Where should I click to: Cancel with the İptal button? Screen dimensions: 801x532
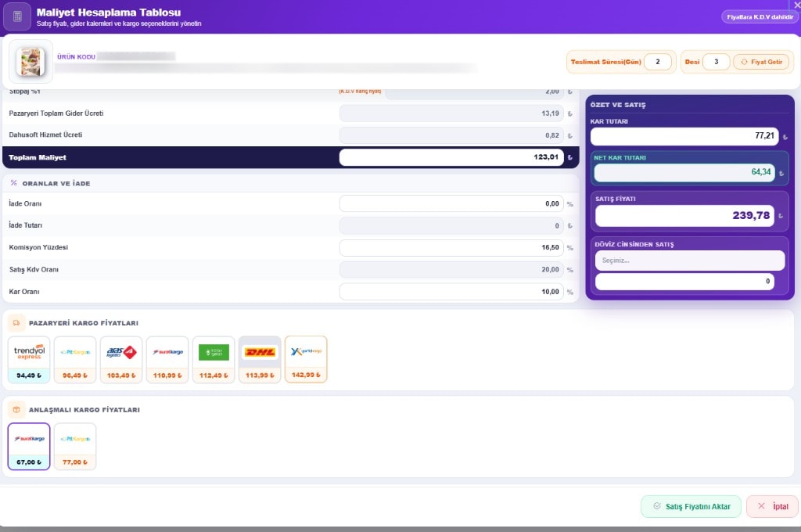coord(772,506)
